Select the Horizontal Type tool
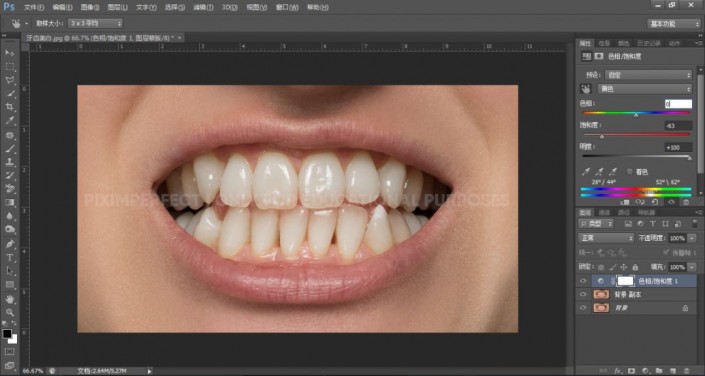The image size is (705, 376). pos(10,258)
